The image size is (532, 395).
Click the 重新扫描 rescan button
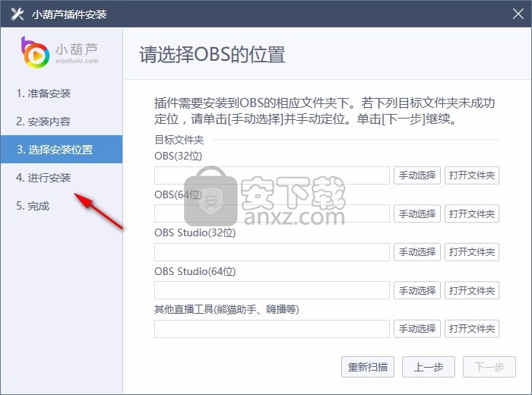pos(368,367)
